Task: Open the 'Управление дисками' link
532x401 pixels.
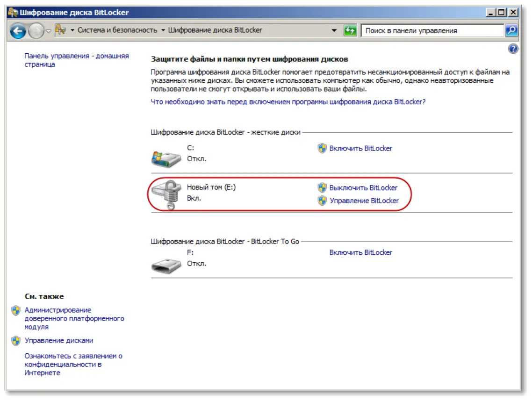Action: point(59,340)
